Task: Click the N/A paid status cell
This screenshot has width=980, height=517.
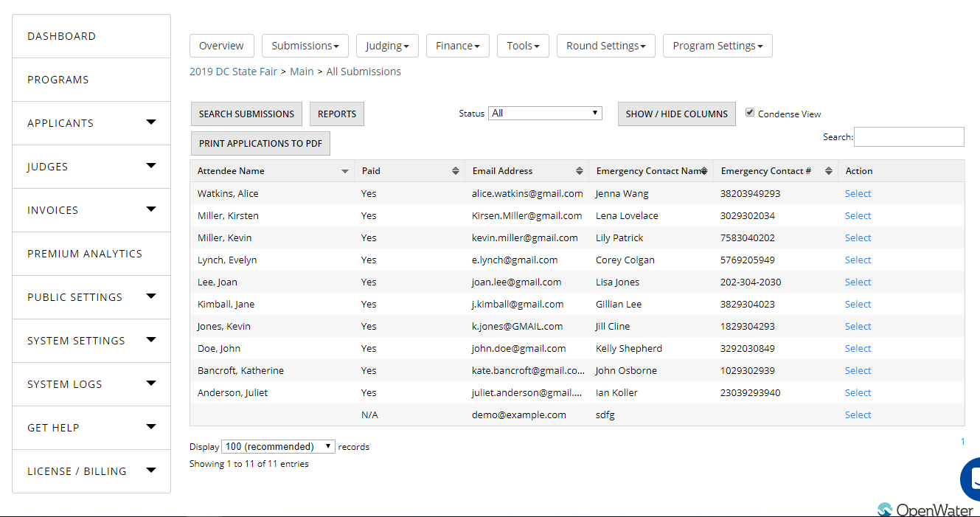Action: [x=369, y=414]
